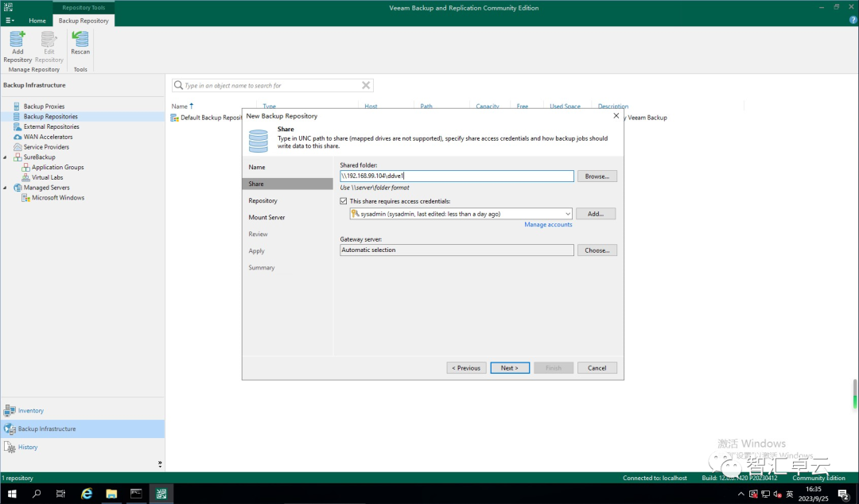Image resolution: width=859 pixels, height=504 pixels.
Task: Select Microsoft Windows tree node
Action: (x=57, y=197)
